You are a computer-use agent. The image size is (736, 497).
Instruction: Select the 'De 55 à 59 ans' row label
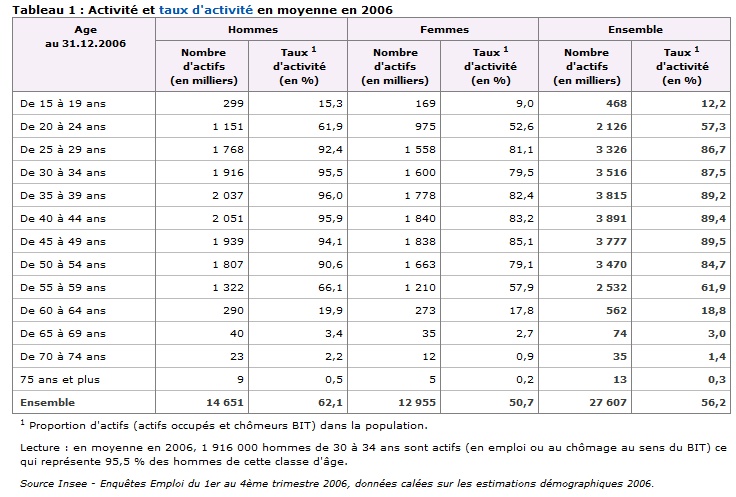pyautogui.click(x=63, y=288)
